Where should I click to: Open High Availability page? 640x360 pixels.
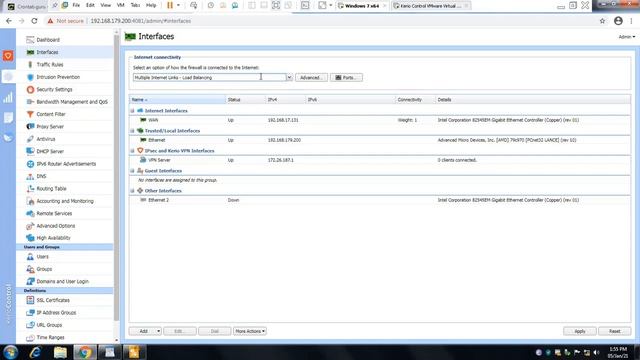(x=53, y=238)
